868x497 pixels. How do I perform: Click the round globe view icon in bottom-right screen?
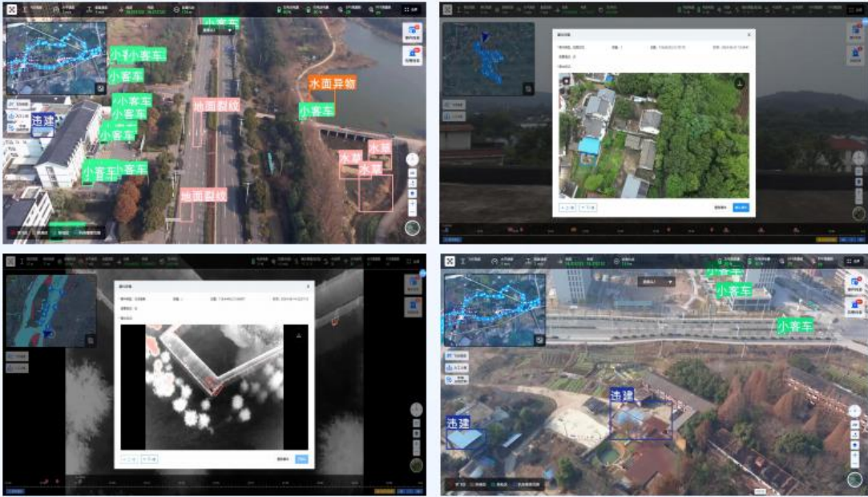point(855,479)
